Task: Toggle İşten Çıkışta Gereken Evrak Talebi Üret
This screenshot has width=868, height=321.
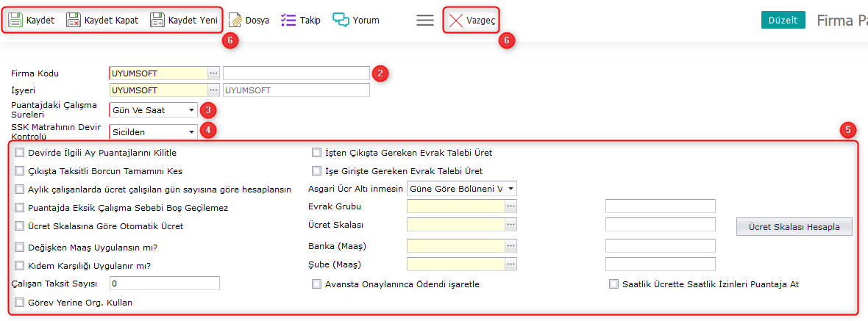Action: (x=317, y=153)
